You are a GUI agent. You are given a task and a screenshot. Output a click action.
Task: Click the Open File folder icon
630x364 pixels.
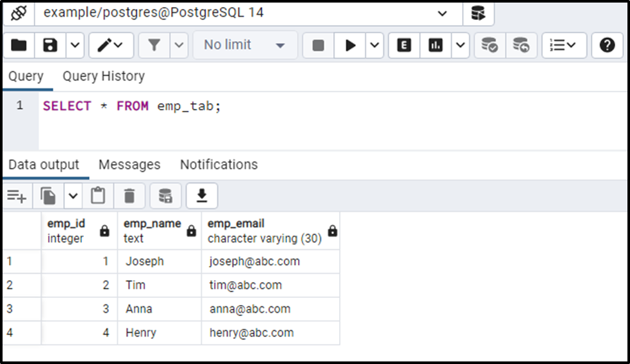(19, 45)
